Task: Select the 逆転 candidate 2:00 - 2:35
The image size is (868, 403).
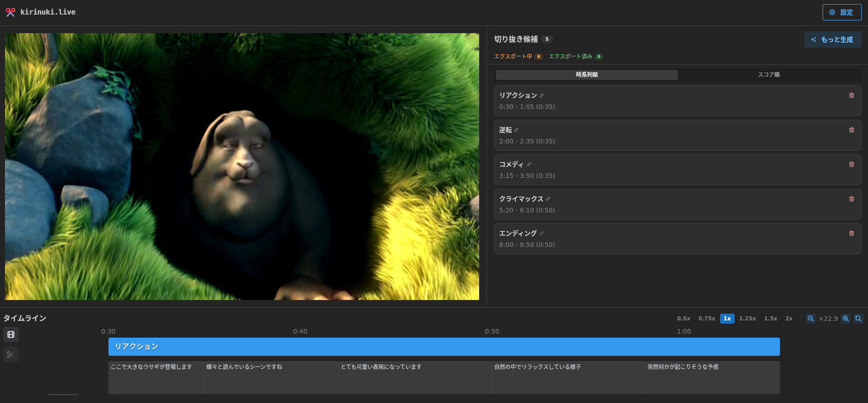Action: tap(677, 135)
